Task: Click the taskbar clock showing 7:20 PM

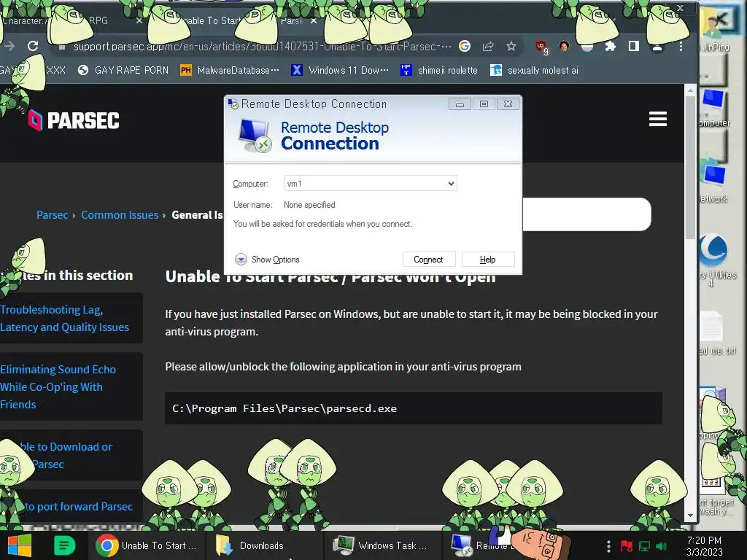Action: (x=704, y=546)
